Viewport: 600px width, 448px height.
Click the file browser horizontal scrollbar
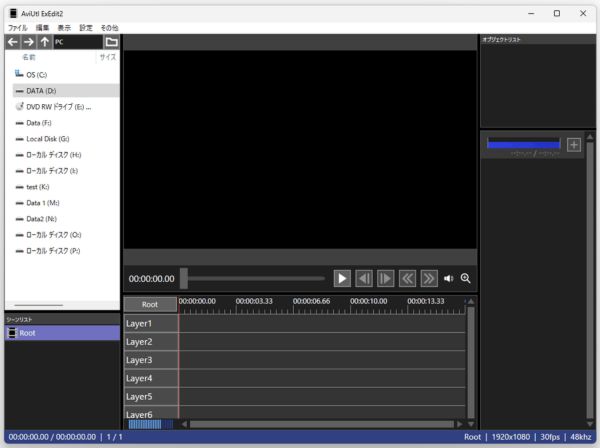[x=39, y=305]
